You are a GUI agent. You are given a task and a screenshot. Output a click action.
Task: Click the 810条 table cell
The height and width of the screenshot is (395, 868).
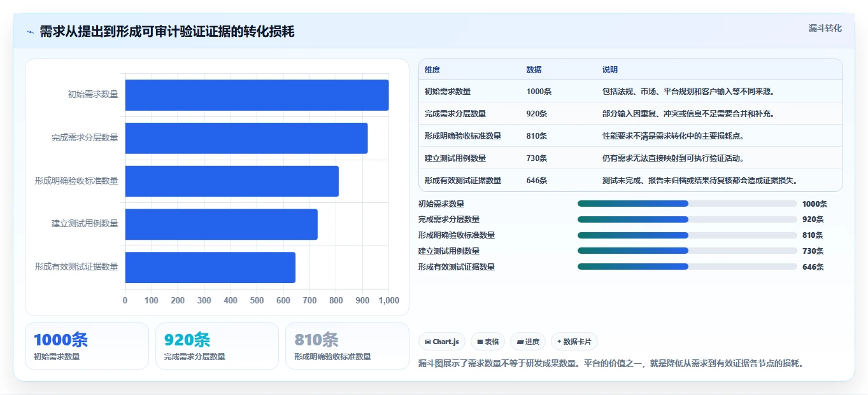click(x=537, y=136)
